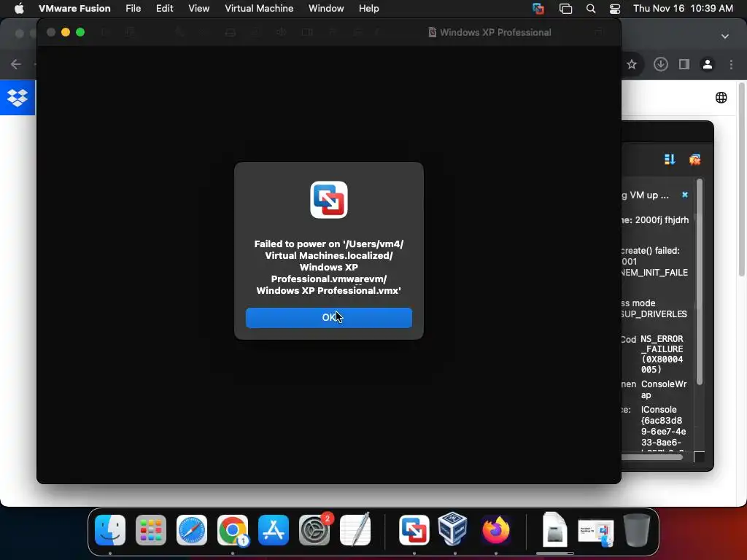Open the VMware Fusion application menu
Image resolution: width=747 pixels, height=560 pixels.
click(x=74, y=8)
